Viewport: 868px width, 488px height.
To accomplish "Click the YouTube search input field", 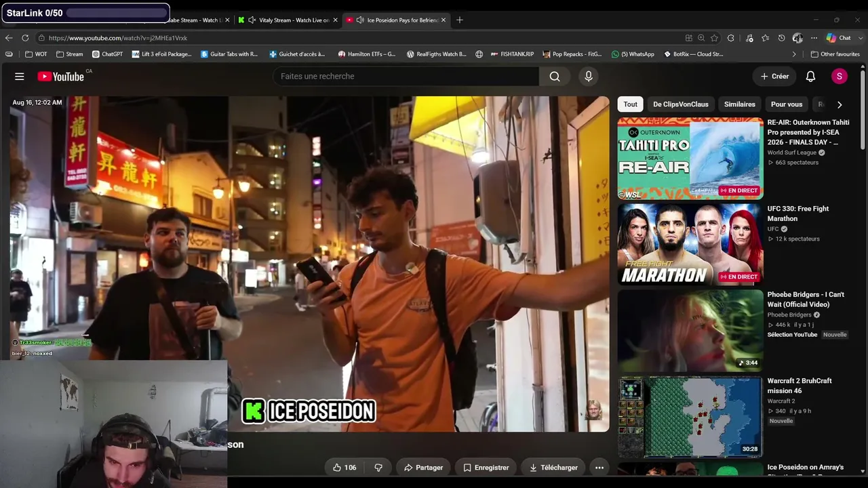I will click(x=406, y=77).
